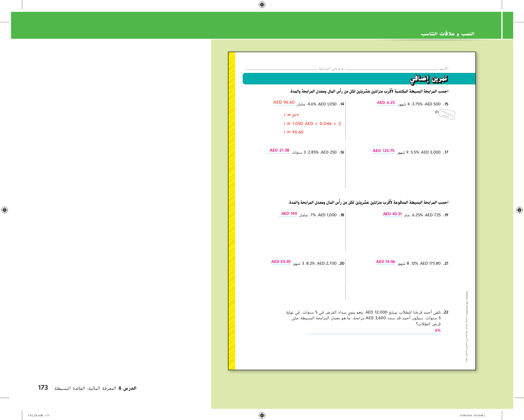Click the right edge registration crosshair mark
Image resolution: width=524 pixels, height=420 pixels.
click(x=519, y=210)
